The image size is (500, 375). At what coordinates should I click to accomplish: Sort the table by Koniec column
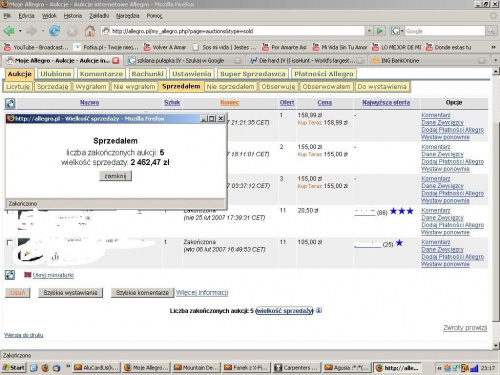pyautogui.click(x=230, y=103)
